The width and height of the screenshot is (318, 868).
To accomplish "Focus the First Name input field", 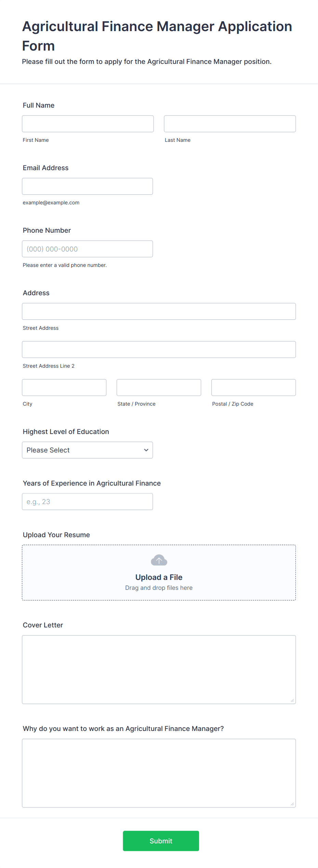I will pyautogui.click(x=88, y=124).
